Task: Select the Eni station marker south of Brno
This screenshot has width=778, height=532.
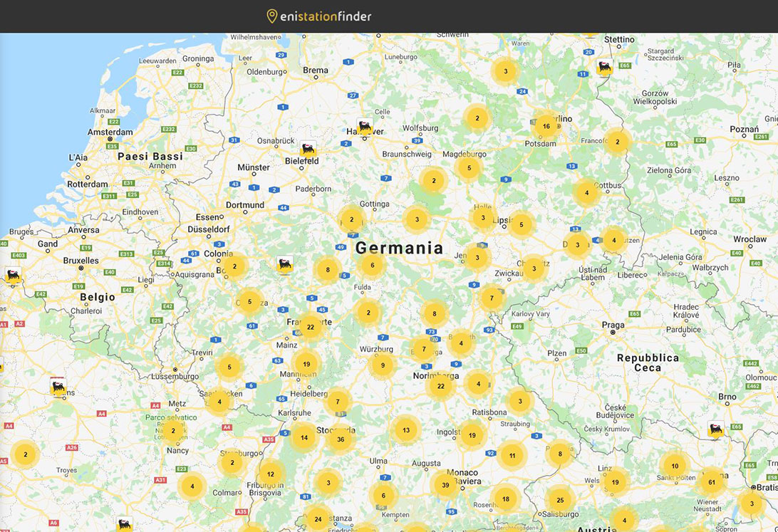Action: point(716,429)
